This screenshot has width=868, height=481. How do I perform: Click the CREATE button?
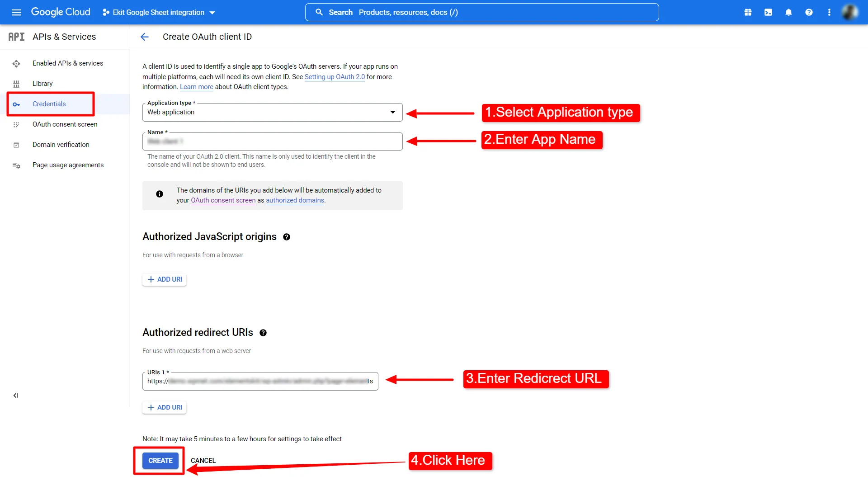click(x=160, y=460)
